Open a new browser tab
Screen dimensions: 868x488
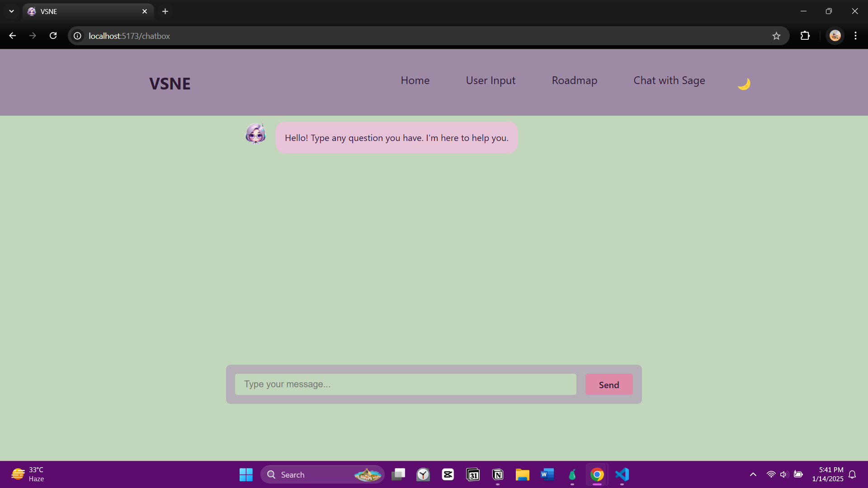pos(165,11)
